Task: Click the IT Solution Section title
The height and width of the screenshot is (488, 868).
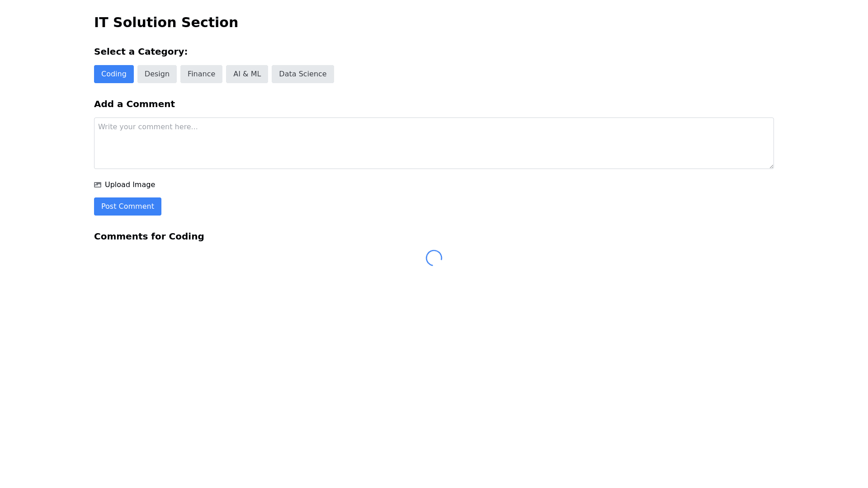Action: [x=166, y=23]
